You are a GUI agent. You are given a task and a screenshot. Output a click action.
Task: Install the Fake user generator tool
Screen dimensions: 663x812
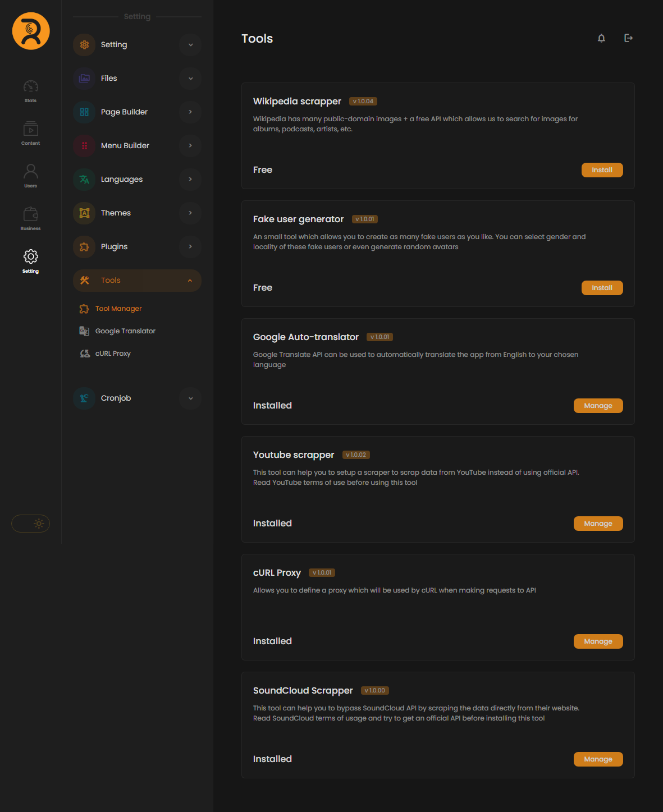pyautogui.click(x=602, y=288)
